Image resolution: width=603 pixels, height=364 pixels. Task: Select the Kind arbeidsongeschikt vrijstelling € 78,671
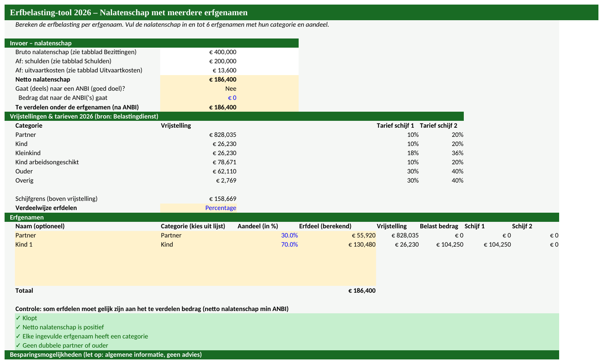pyautogui.click(x=224, y=162)
